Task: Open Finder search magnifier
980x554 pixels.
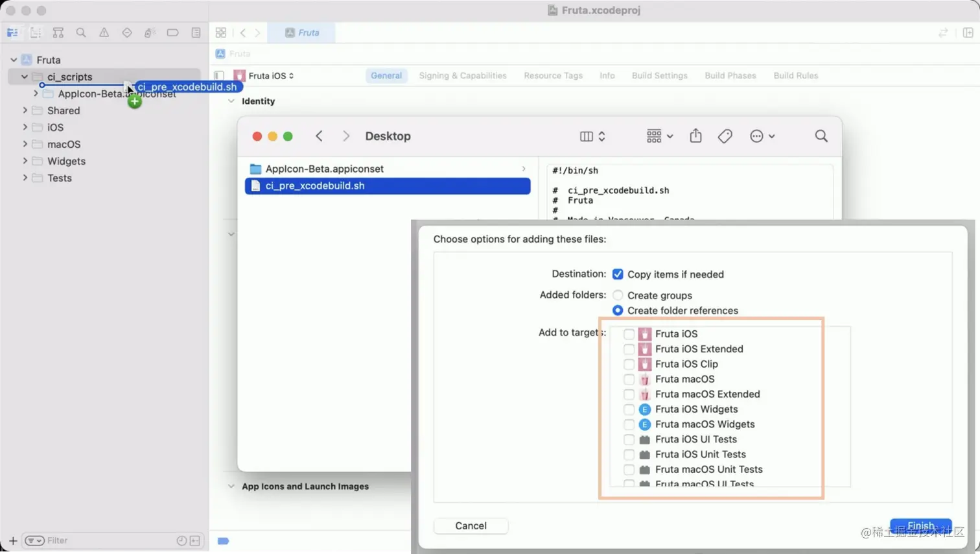Action: [x=821, y=136]
